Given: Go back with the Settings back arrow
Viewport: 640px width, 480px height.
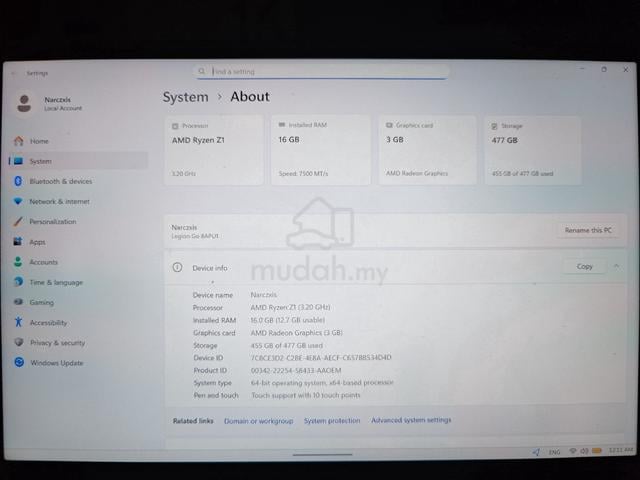Looking at the screenshot, I should (13, 73).
